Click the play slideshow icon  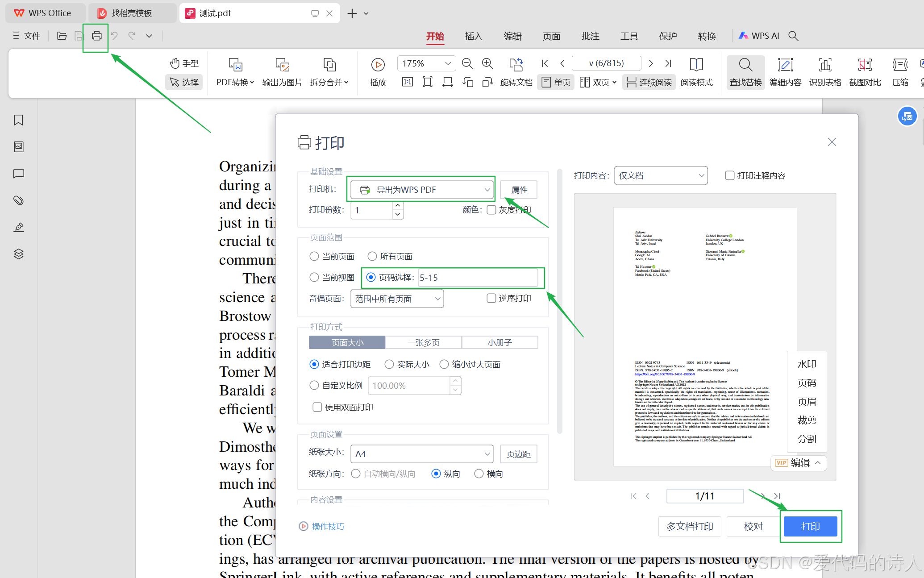[378, 65]
